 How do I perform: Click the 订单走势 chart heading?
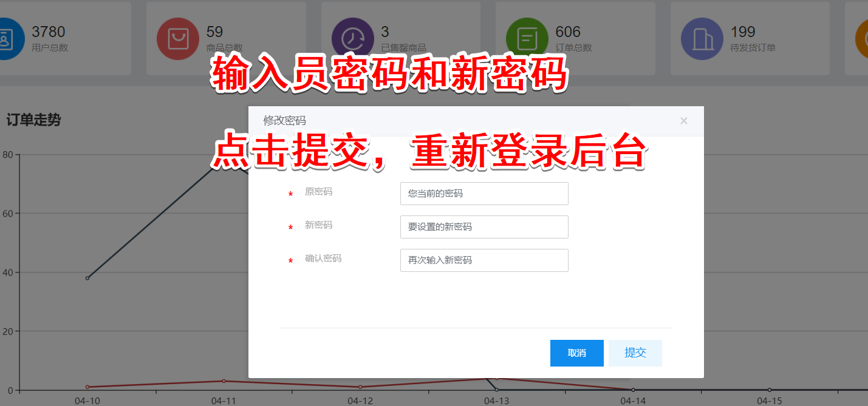pos(33,120)
